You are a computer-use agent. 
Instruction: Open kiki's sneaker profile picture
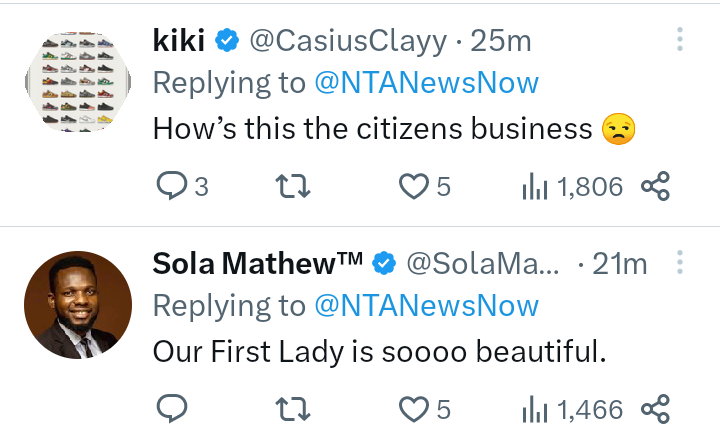[77, 79]
